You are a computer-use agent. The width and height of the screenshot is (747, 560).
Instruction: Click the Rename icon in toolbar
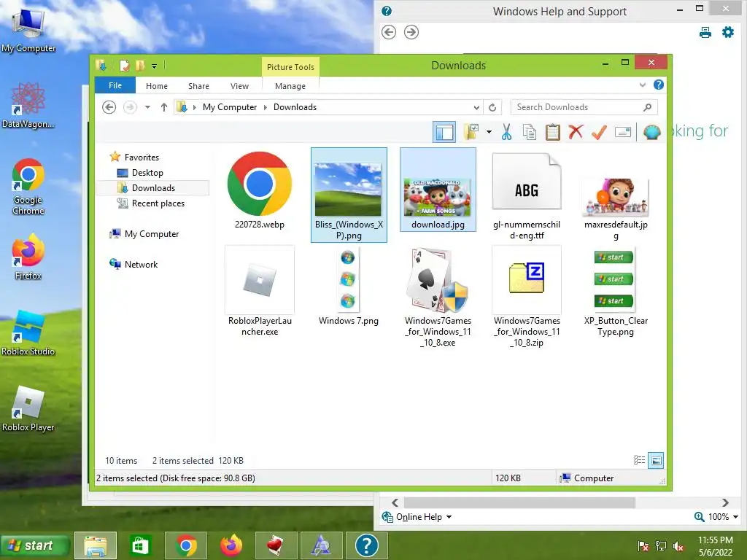point(623,132)
